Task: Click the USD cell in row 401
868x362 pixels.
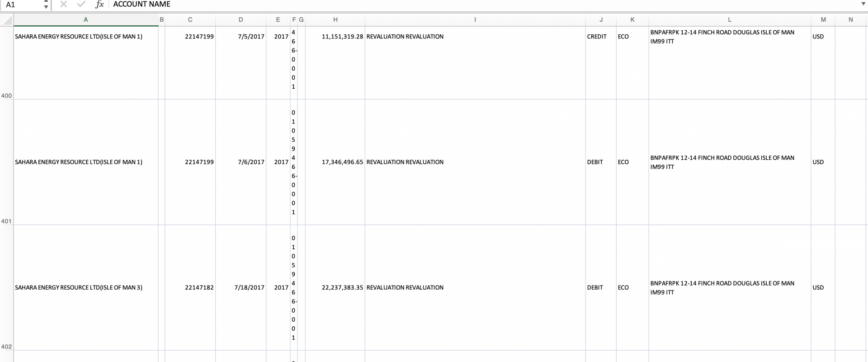Action: tap(823, 162)
